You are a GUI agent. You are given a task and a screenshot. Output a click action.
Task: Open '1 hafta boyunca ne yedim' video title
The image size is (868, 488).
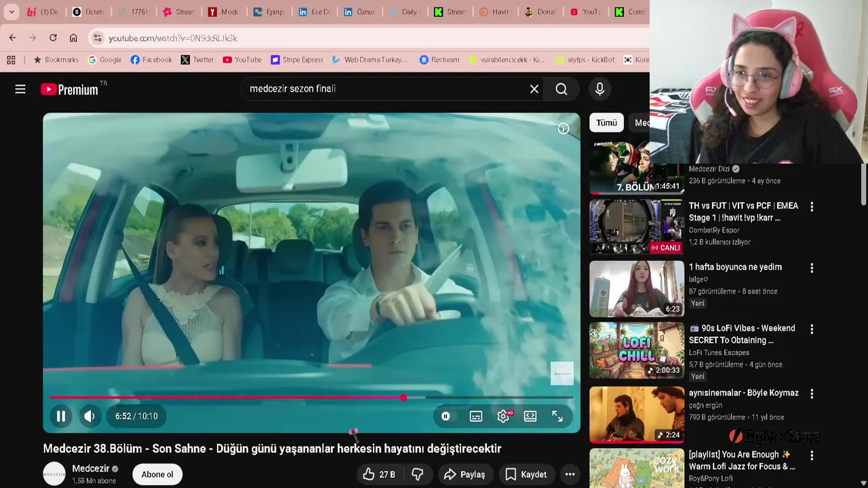point(735,267)
